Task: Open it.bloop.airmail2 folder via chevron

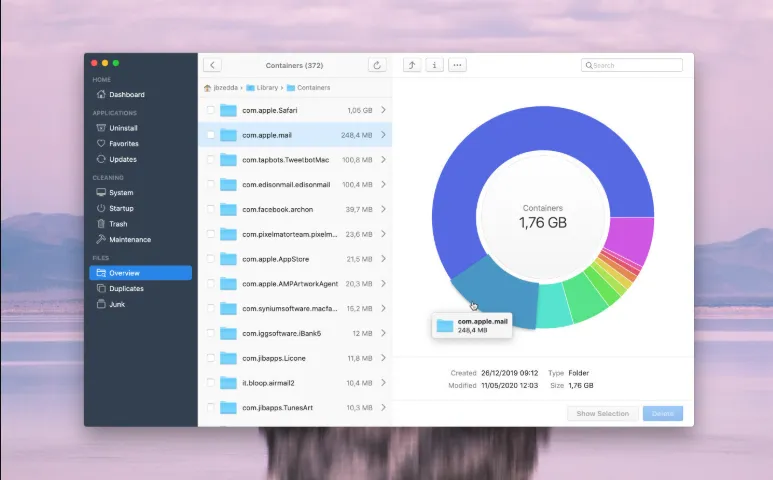Action: [384, 383]
